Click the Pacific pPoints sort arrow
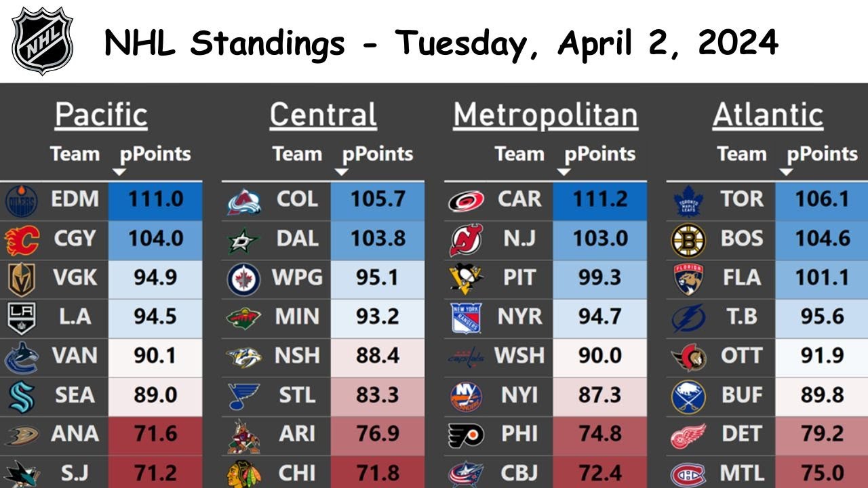This screenshot has height=488, width=868. click(x=119, y=171)
